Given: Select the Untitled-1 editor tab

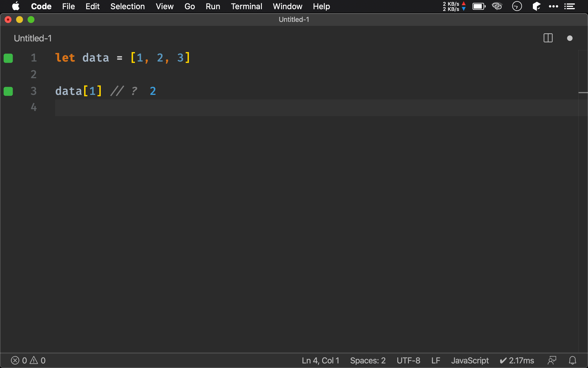Looking at the screenshot, I should [33, 38].
